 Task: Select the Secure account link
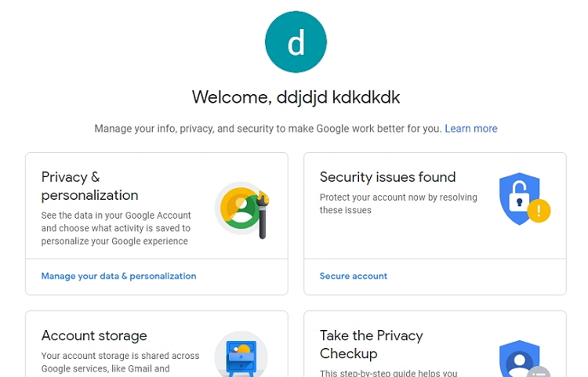tap(354, 276)
